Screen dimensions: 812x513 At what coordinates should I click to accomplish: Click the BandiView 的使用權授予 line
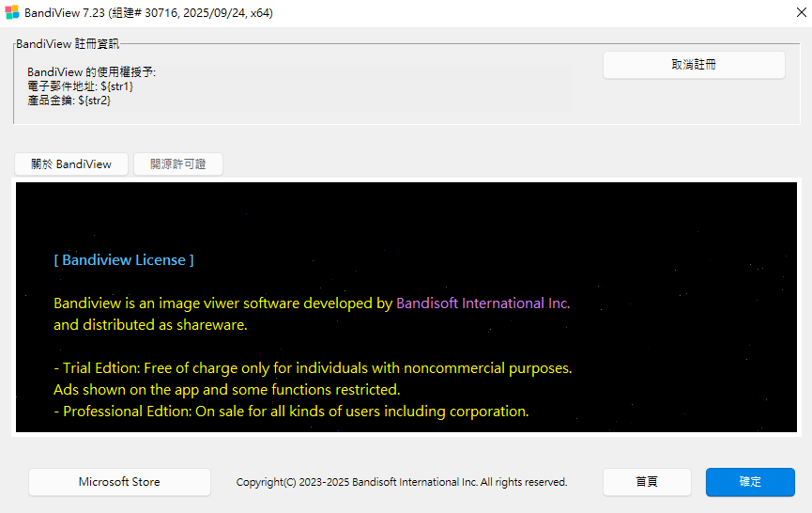pos(92,72)
